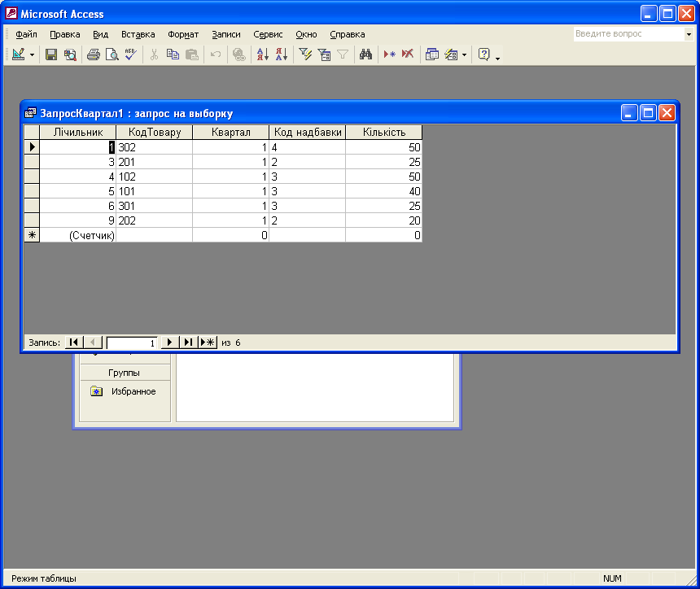Open the Окно menu

coord(306,34)
